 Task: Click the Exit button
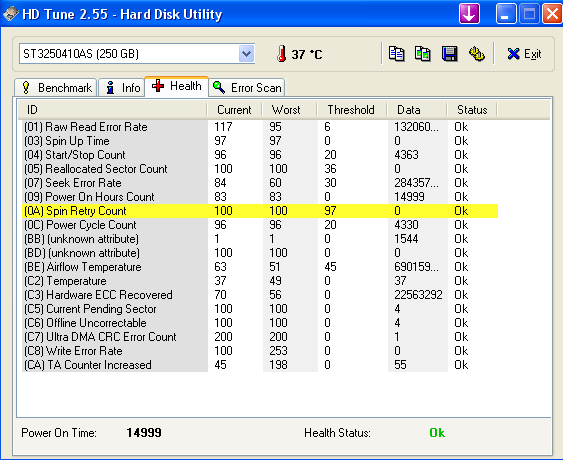coord(524,54)
